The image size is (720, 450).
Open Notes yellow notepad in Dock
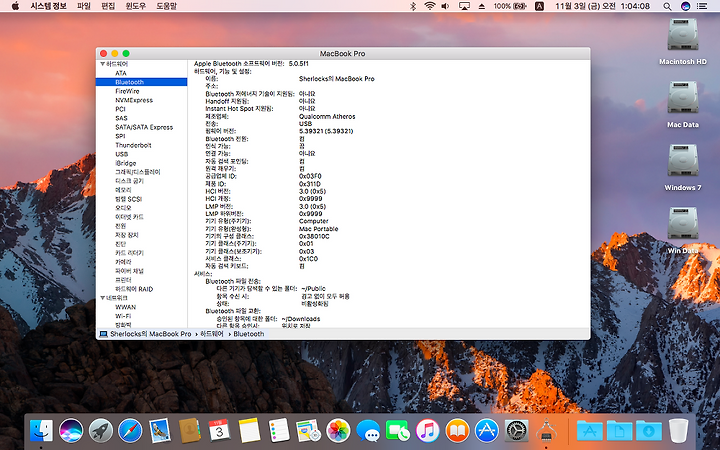[x=249, y=431]
